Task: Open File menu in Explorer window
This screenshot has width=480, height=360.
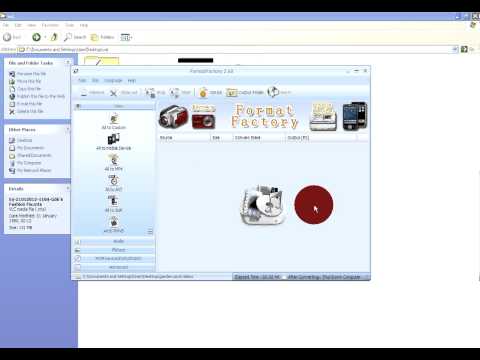Action: click(6, 25)
